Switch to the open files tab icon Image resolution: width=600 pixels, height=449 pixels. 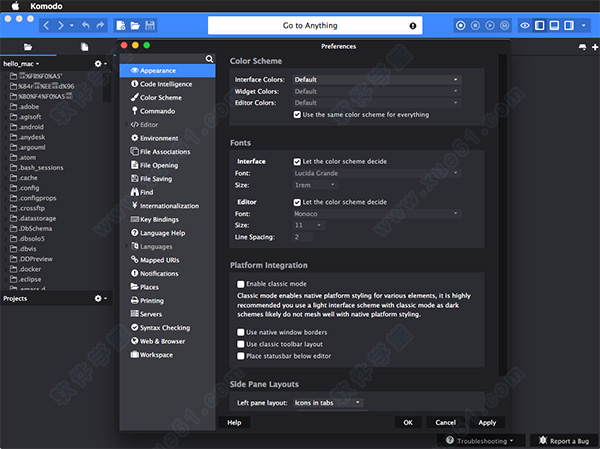coord(85,47)
